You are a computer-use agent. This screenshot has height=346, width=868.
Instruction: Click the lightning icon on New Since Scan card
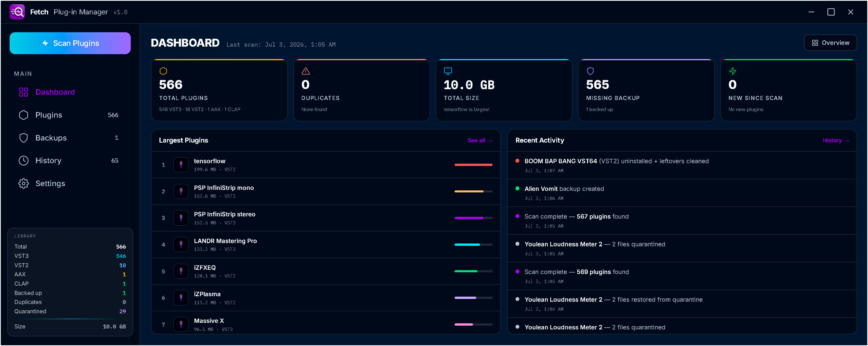pos(733,71)
